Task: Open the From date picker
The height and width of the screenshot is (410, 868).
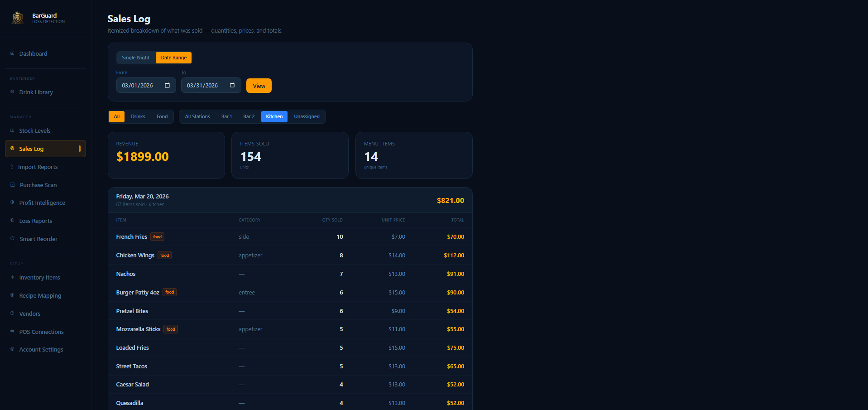Action: pyautogui.click(x=167, y=85)
